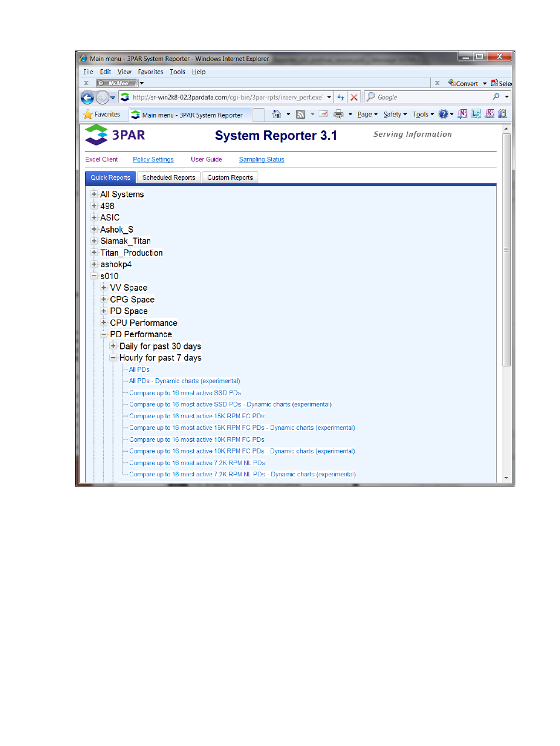This screenshot has height=746, width=560.
Task: Select the Main menu - 3PAR System Reporter browser tab
Action: point(192,115)
